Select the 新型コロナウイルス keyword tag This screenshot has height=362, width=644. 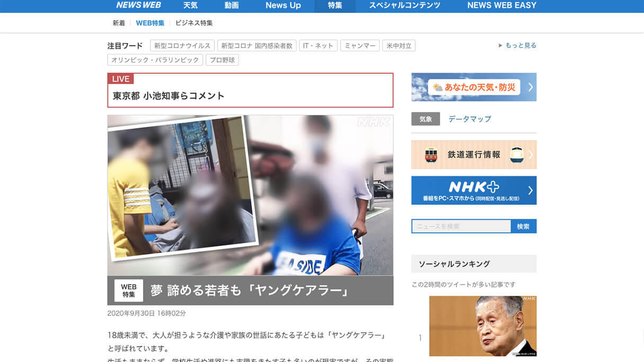point(182,46)
